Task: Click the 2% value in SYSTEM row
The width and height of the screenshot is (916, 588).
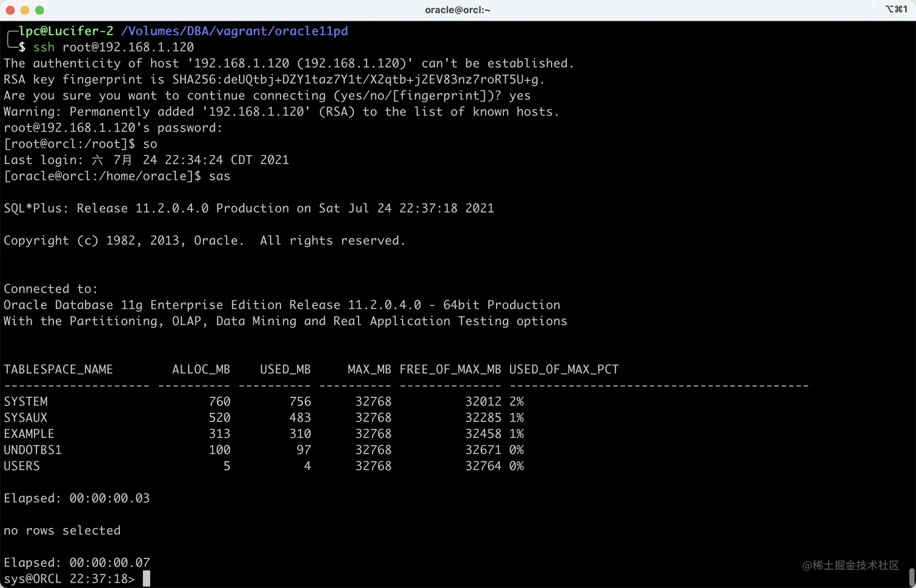Action: click(516, 401)
